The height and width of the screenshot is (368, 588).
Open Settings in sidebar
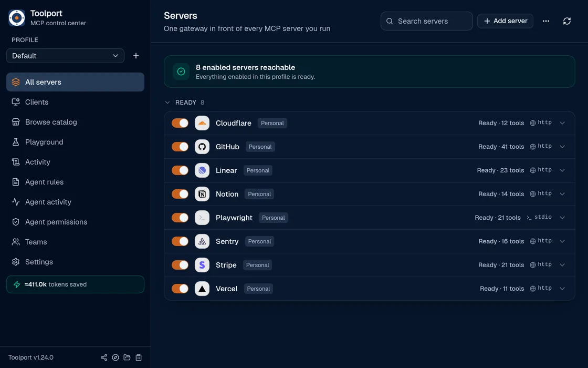76,262
